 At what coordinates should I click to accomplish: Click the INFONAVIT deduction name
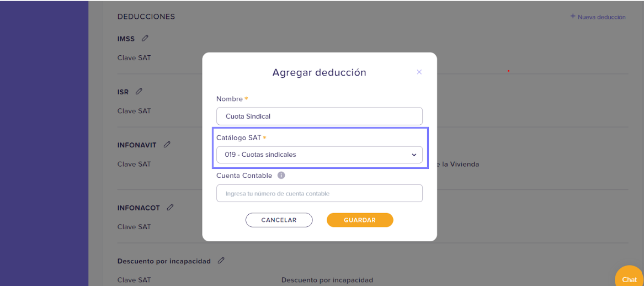click(137, 145)
